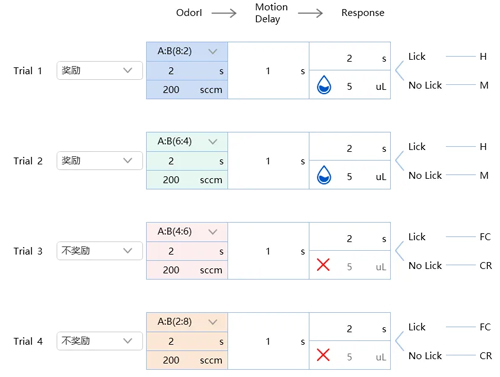Click the red X icon in Trial 3

[x=323, y=265]
